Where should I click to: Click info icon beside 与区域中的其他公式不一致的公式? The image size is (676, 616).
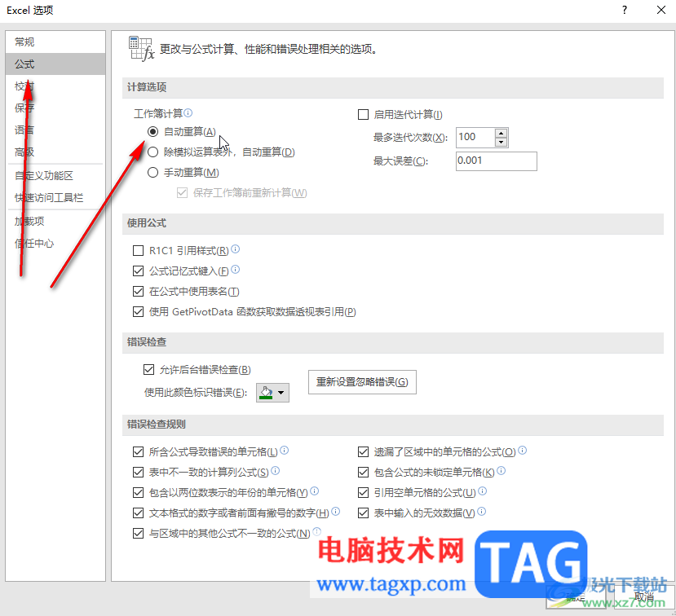click(x=317, y=531)
